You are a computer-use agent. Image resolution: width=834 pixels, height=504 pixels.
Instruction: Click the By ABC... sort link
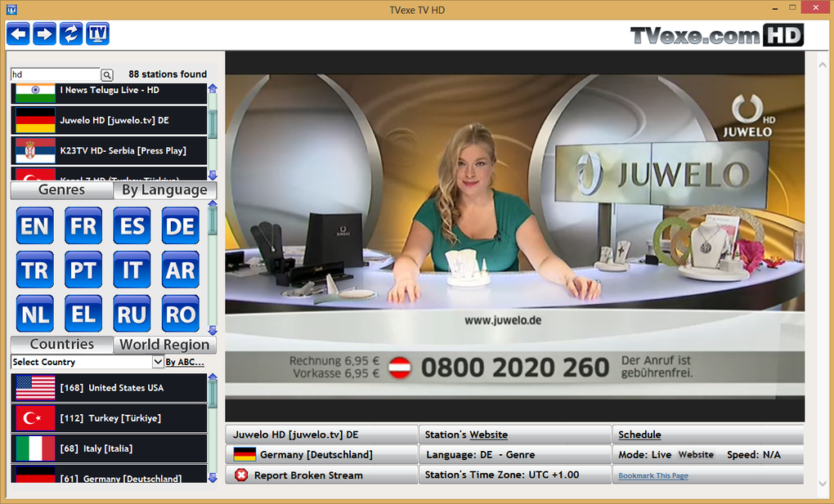point(185,362)
